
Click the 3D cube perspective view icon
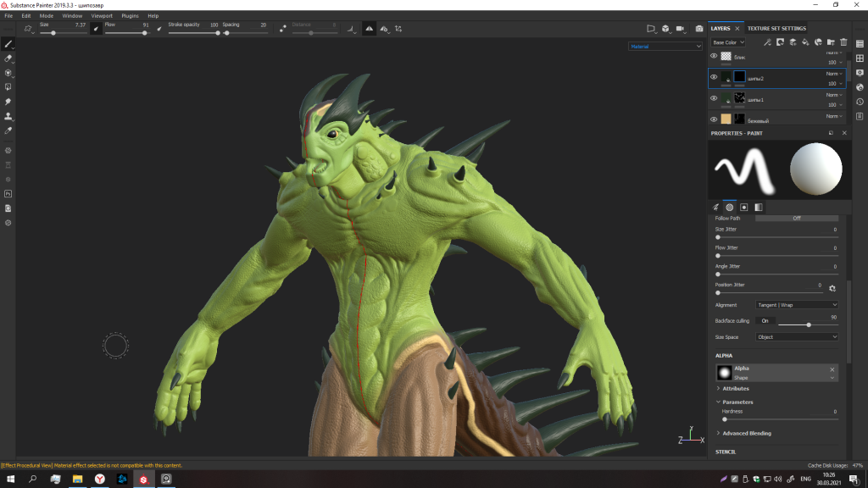pos(665,29)
